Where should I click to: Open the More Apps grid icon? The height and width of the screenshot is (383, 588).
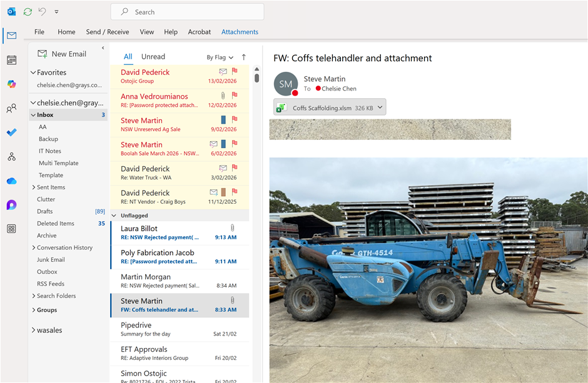pyautogui.click(x=11, y=229)
